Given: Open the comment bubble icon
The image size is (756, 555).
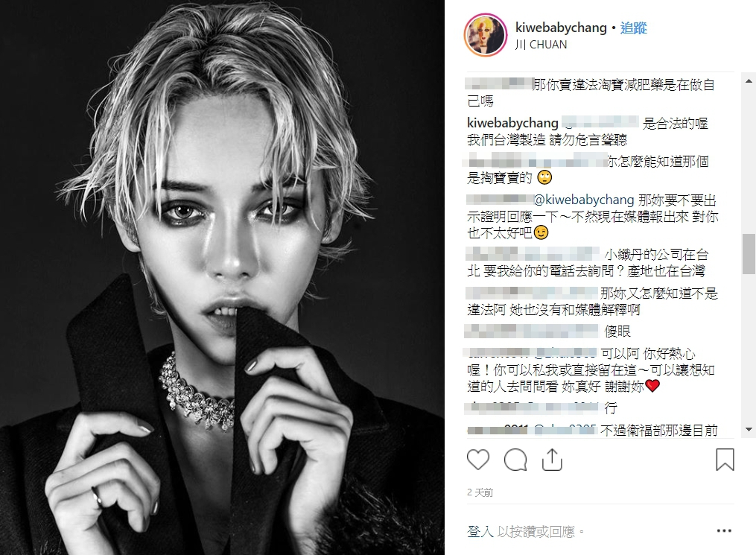Looking at the screenshot, I should (x=515, y=460).
